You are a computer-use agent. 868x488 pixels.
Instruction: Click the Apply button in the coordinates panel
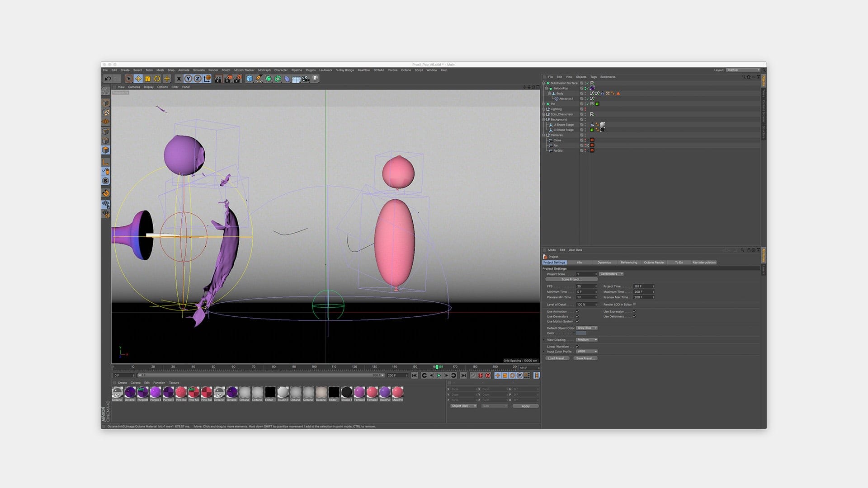(x=526, y=406)
